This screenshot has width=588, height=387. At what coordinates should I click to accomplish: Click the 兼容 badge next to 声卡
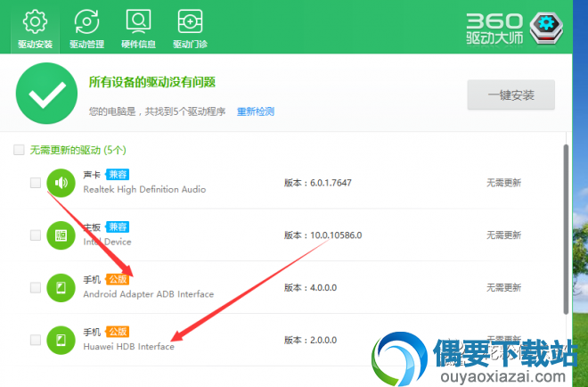tap(118, 175)
